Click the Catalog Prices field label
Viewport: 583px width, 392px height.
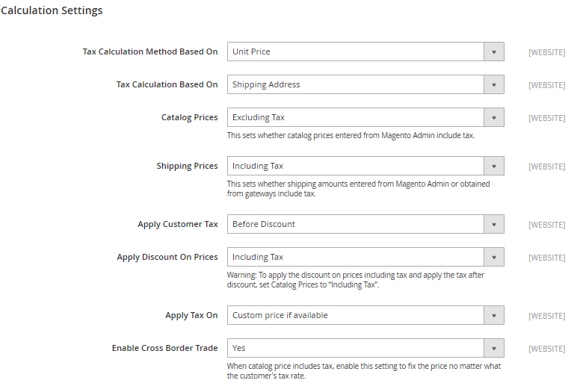190,117
